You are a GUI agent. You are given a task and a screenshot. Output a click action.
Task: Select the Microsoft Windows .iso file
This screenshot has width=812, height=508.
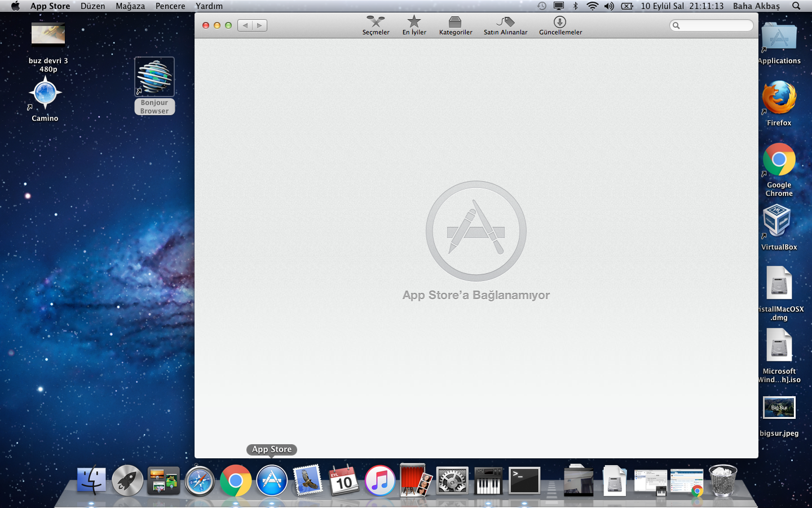tap(779, 356)
